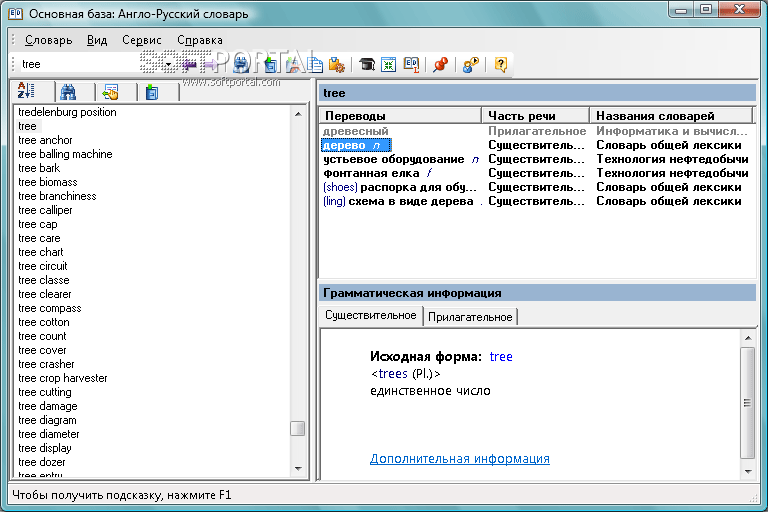Switch to the A-Z alphabetical list tab
Viewport: 768px width, 512px height.
point(27,91)
